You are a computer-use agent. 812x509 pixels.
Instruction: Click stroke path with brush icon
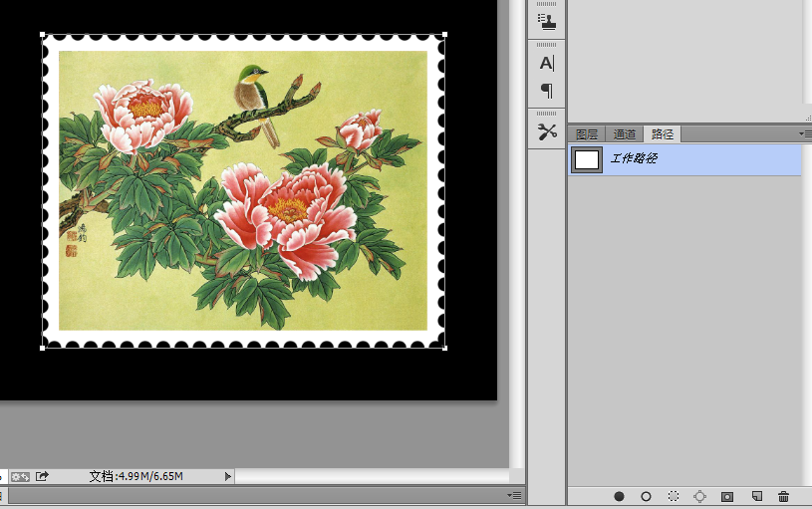coord(646,497)
